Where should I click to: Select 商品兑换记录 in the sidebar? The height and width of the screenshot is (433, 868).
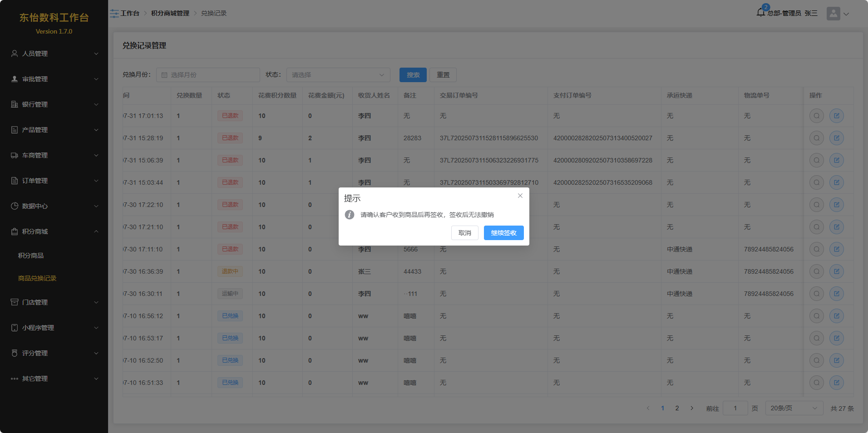tap(37, 278)
